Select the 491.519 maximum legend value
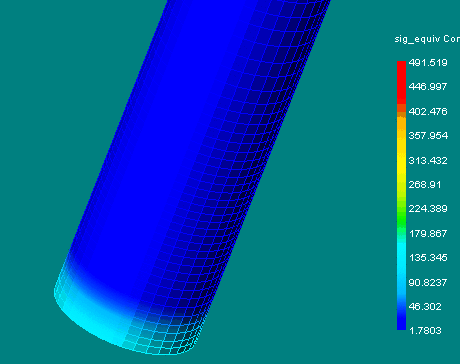The width and height of the screenshot is (460, 364). pos(428,63)
